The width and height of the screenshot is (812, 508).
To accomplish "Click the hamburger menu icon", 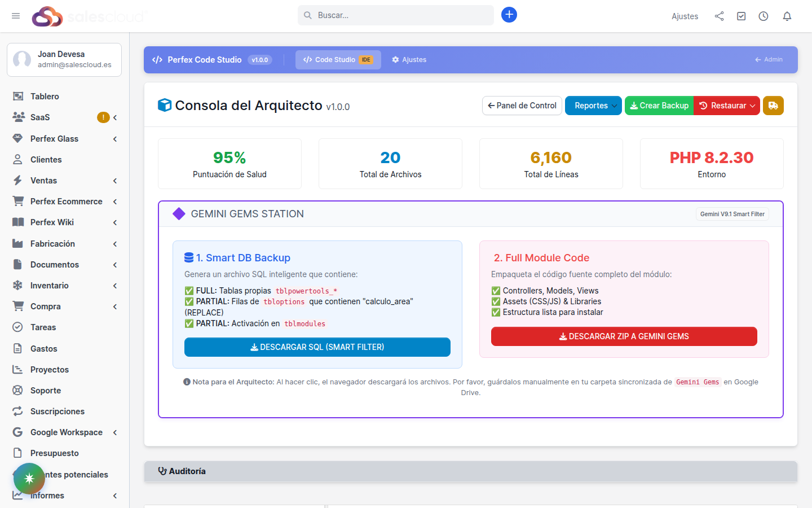I will pos(16,16).
